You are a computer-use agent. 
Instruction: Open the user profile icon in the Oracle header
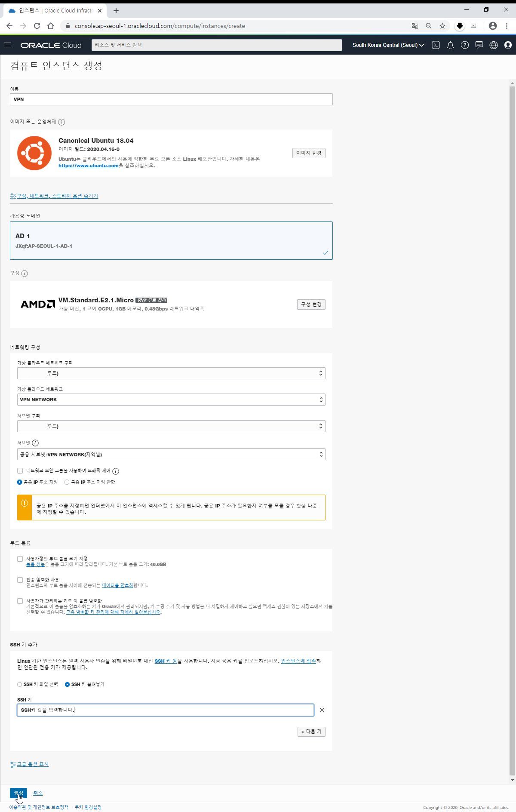point(508,45)
